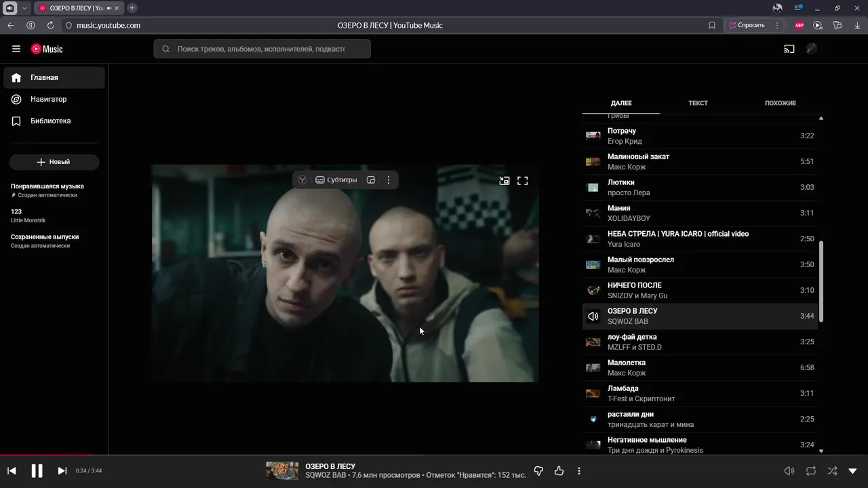Click the now-playing album thumbnail
This screenshot has height=488, width=868.
[282, 471]
